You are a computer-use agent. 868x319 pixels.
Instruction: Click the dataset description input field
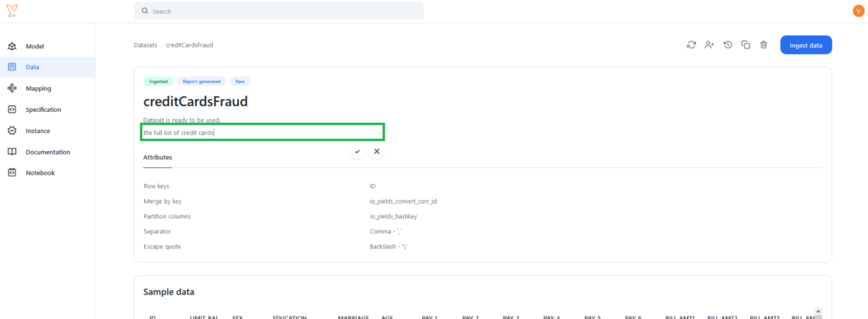[x=263, y=132]
